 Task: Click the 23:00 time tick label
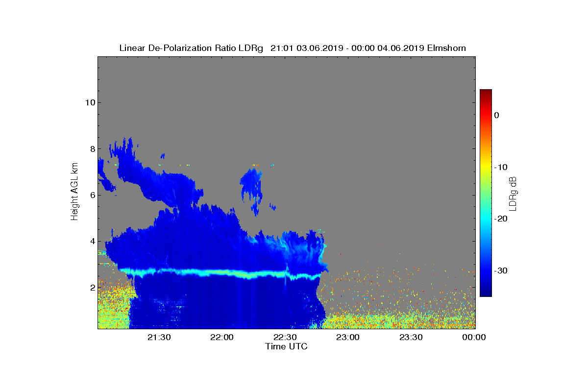point(347,338)
